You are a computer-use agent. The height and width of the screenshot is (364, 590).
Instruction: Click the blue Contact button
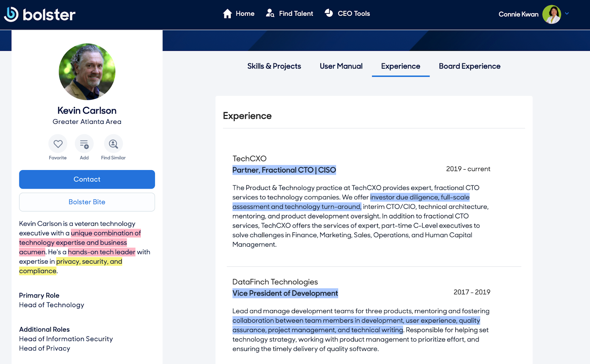click(x=87, y=179)
